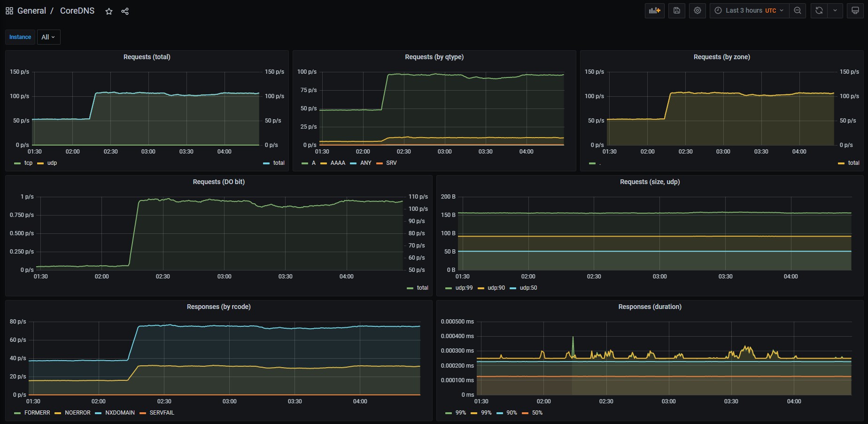Toggle the SRV series in the qtype legend
Viewport: 868px width, 424px height.
tap(391, 163)
